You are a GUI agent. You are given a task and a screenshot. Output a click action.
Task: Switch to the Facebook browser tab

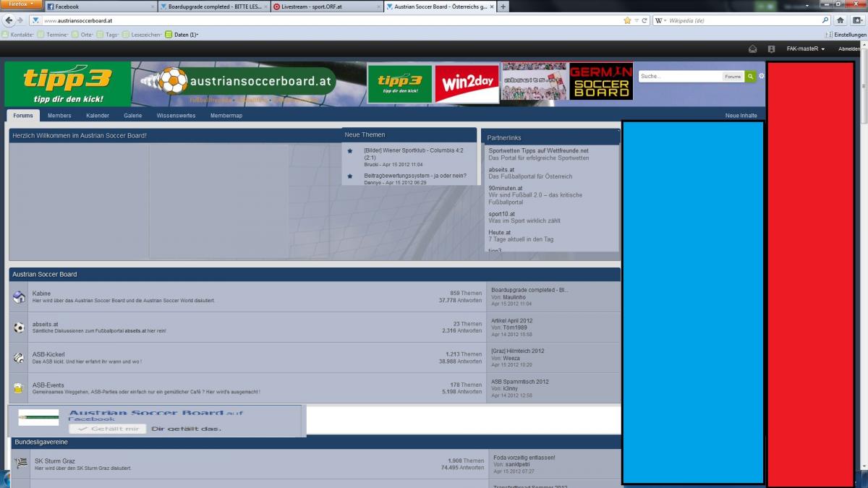(x=100, y=7)
